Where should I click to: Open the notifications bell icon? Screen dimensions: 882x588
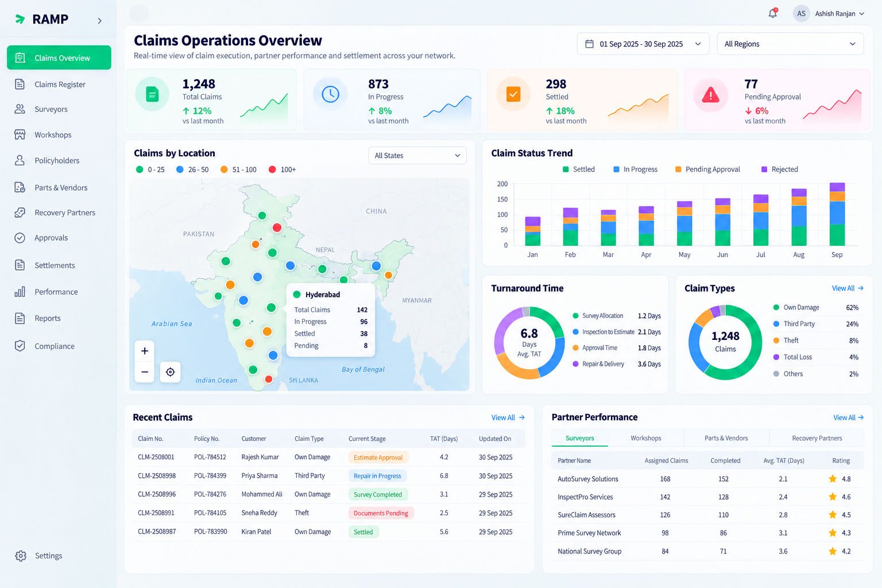(x=773, y=13)
